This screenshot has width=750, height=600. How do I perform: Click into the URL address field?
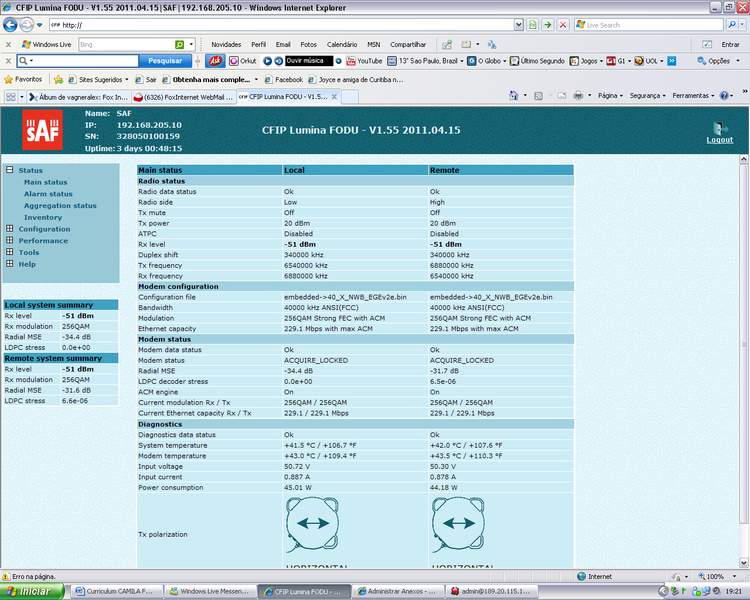[281, 25]
